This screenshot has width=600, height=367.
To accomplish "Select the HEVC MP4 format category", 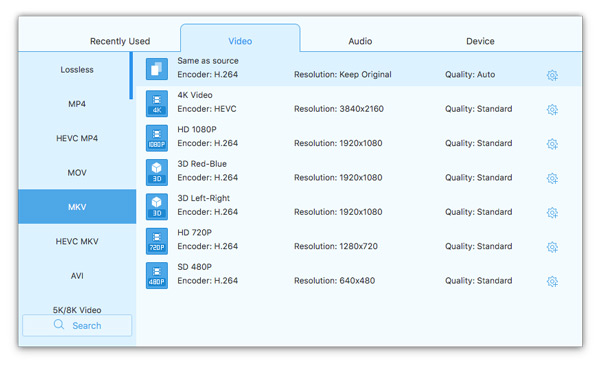I will pos(77,138).
